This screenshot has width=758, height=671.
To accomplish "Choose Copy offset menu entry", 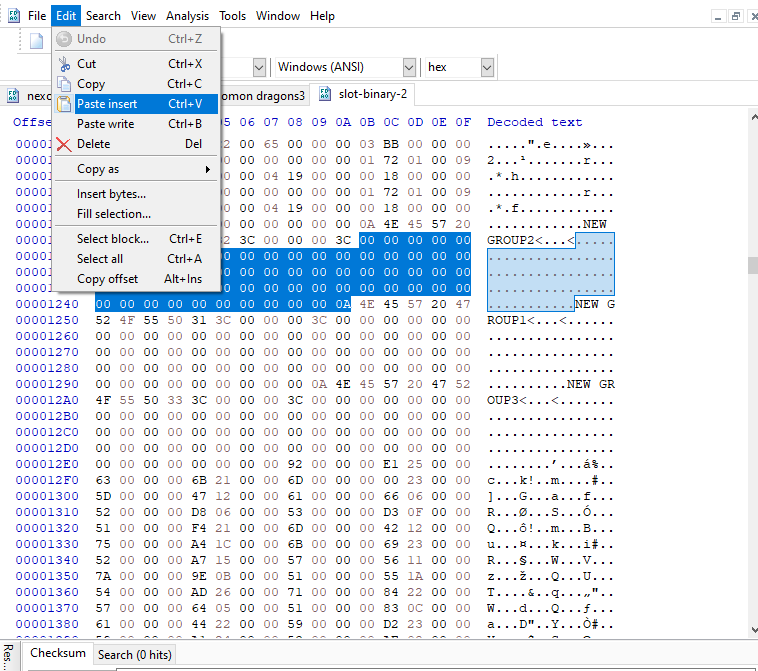I will 136,279.
